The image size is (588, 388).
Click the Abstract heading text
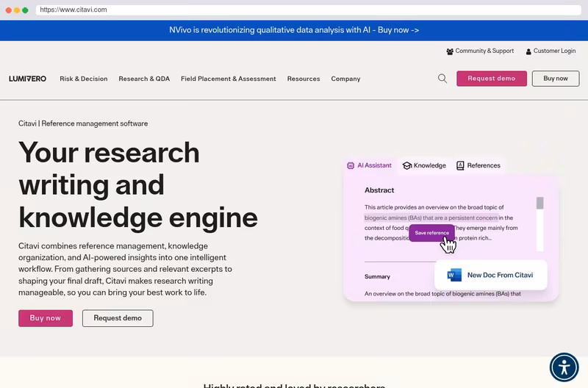379,190
